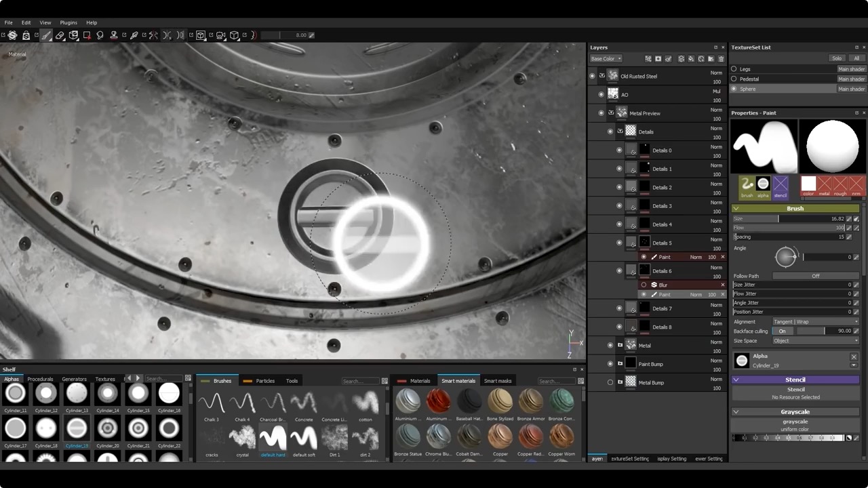Viewport: 868px width, 488px height.
Task: Click the add effect icon in Layers
Action: pyautogui.click(x=648, y=59)
